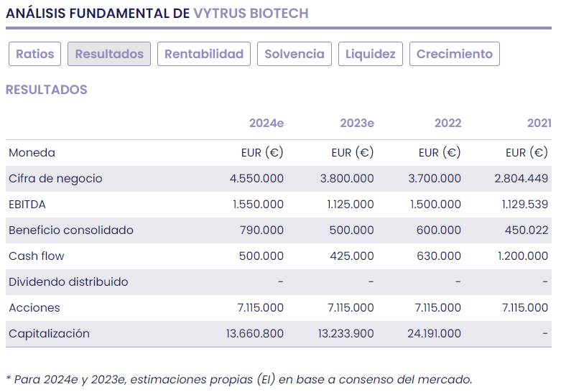561x392 pixels.
Task: Select the Dividendo distribuido row label
Action: [68, 282]
